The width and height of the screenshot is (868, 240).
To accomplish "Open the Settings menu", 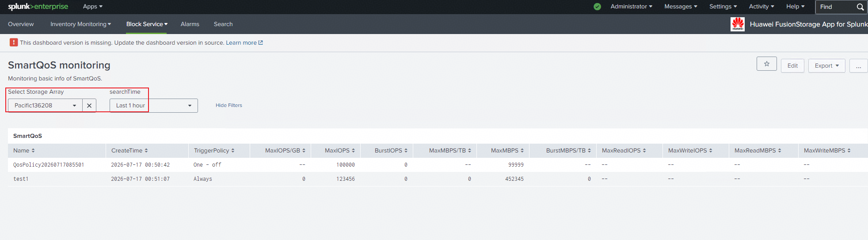I will coord(723,7).
